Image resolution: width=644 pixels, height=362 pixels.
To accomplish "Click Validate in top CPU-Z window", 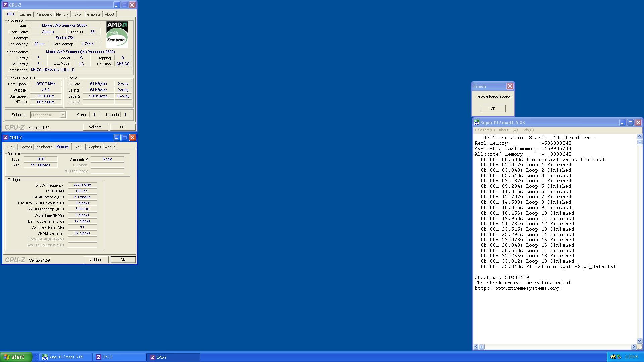I will pos(95,127).
